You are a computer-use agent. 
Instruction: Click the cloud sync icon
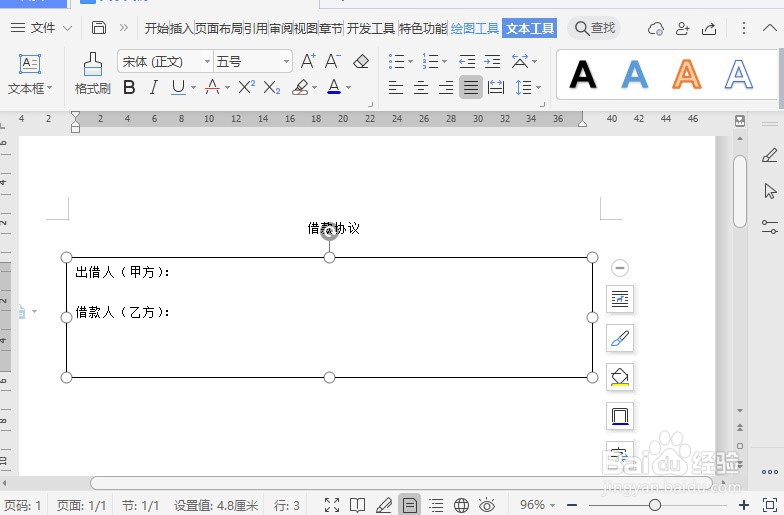click(656, 28)
